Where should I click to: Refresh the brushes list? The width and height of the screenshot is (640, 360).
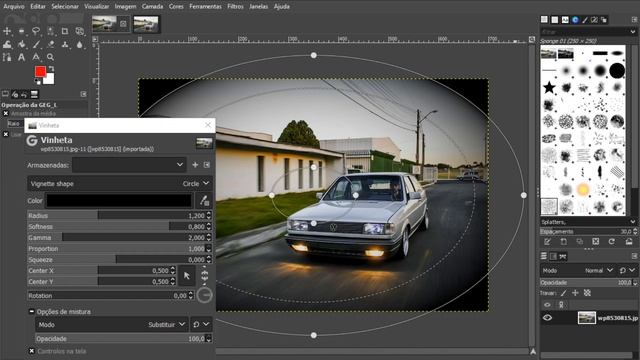point(611,242)
